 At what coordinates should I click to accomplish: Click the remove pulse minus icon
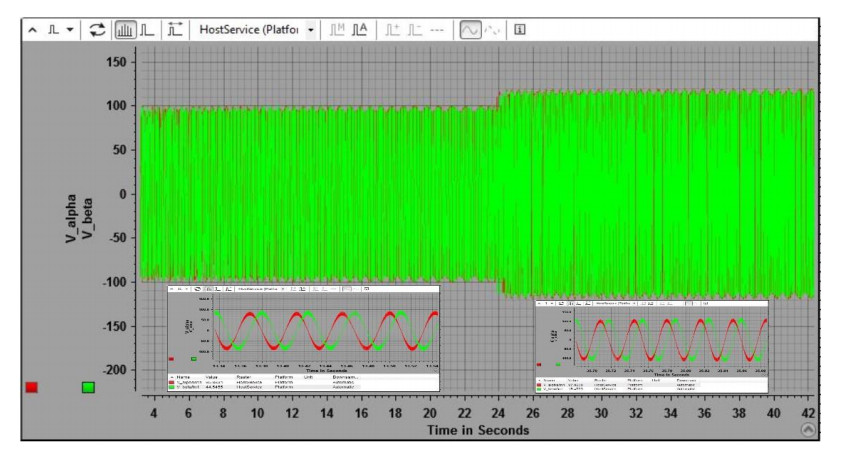coord(412,29)
